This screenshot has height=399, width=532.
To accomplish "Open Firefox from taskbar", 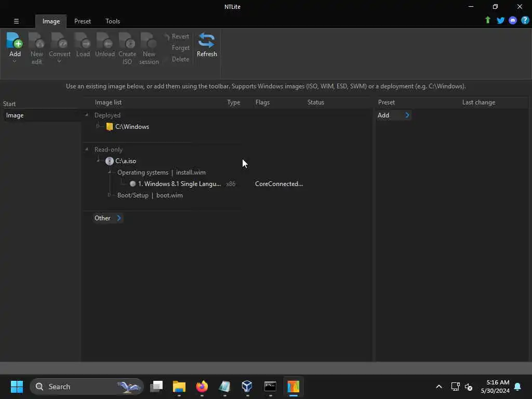I will click(x=202, y=387).
